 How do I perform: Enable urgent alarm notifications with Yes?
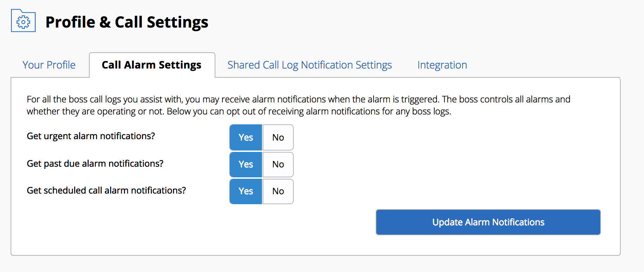click(245, 137)
